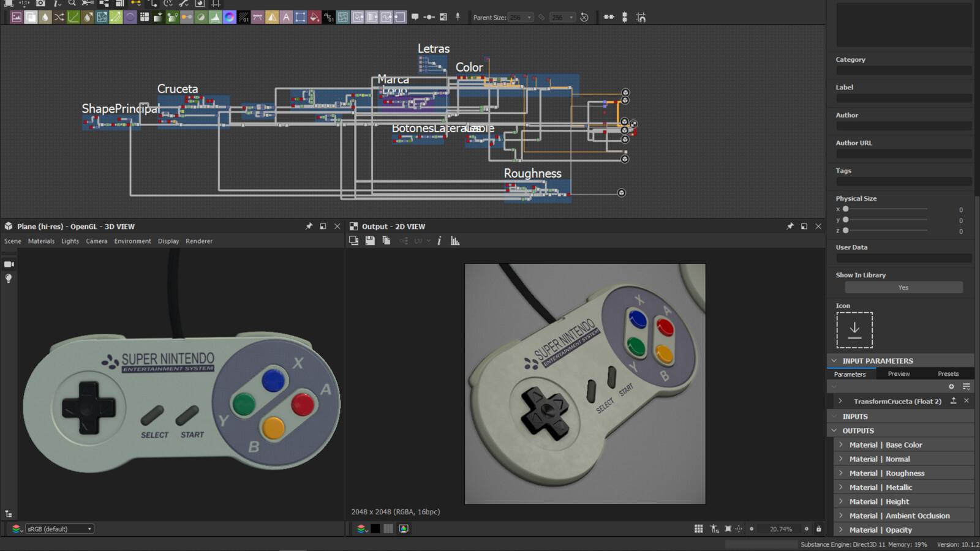The width and height of the screenshot is (980, 551).
Task: Open the Renderer menu in 3D view
Action: click(199, 241)
